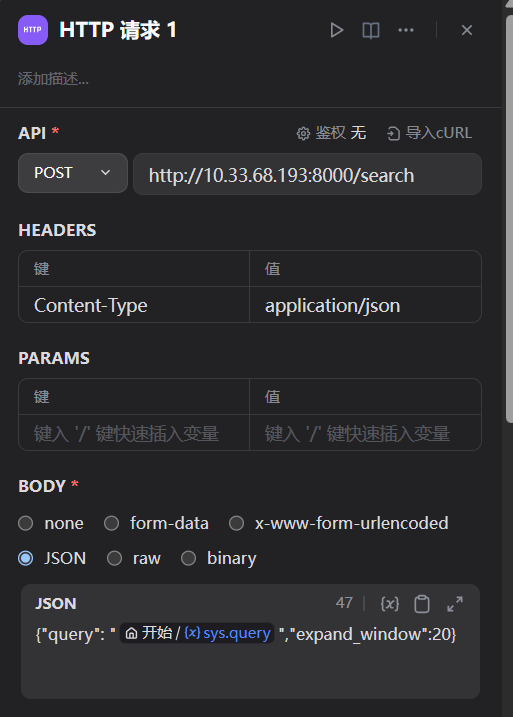Run this HTTP request step

point(337,30)
